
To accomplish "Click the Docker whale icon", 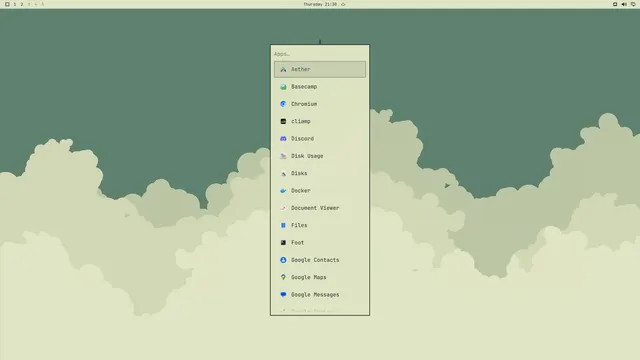I will [x=283, y=191].
